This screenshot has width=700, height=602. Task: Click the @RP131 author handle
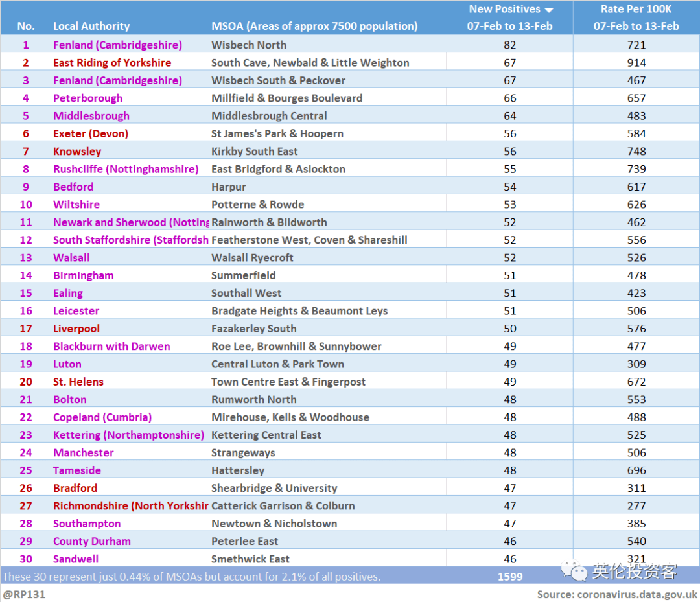pyautogui.click(x=24, y=594)
